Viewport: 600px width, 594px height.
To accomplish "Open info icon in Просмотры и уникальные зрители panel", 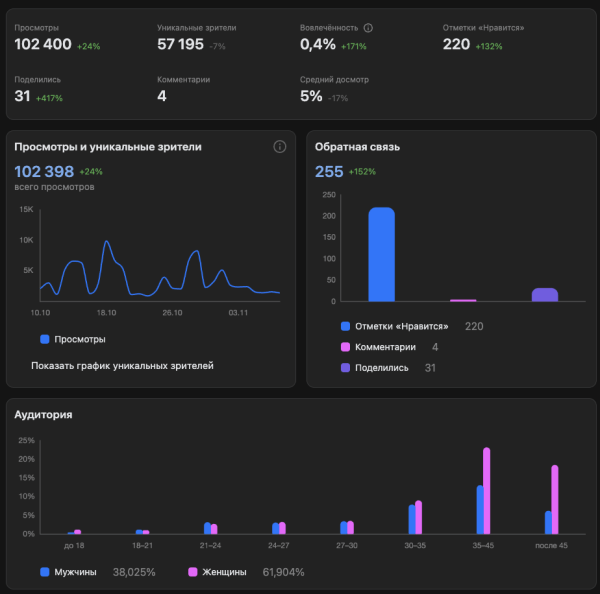I will tap(280, 147).
